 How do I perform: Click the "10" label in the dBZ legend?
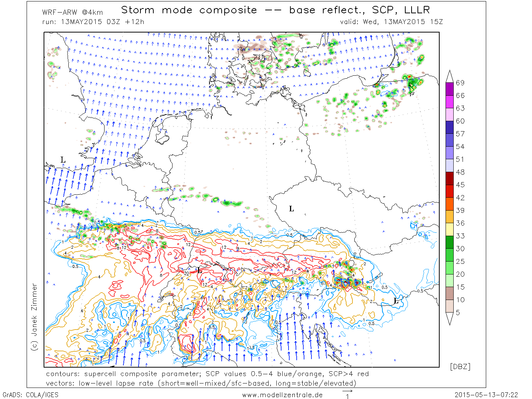pyautogui.click(x=460, y=300)
